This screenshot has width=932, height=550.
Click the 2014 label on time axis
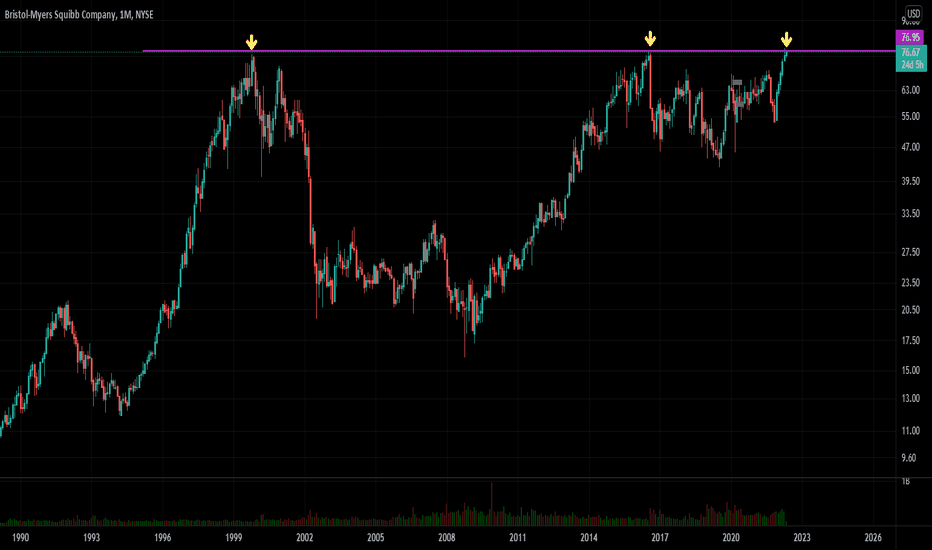coord(588,538)
